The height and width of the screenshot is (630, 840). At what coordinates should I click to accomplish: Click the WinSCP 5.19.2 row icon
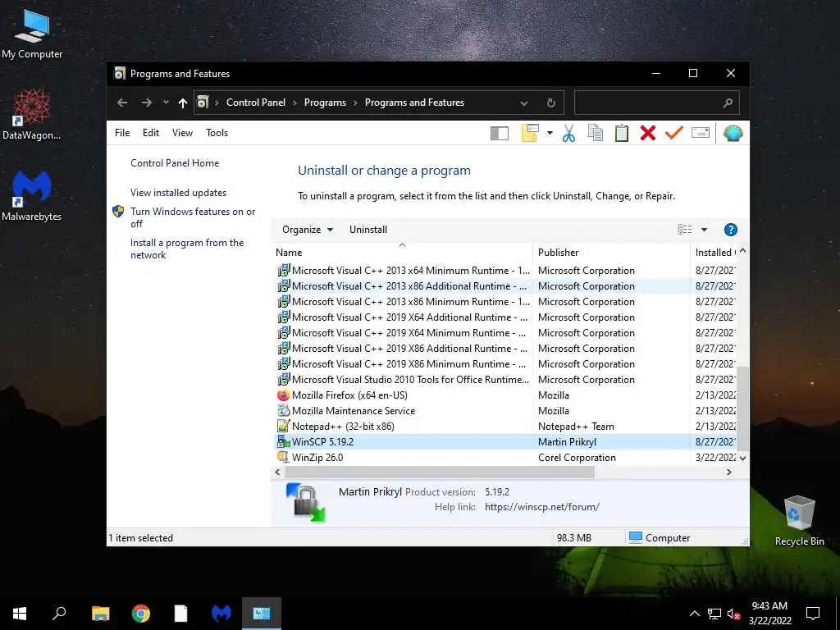[x=283, y=442]
